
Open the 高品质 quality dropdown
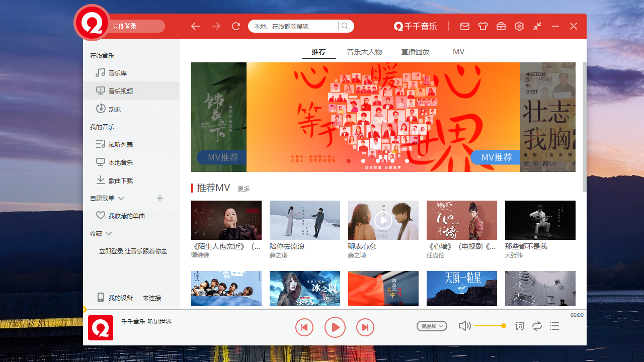(x=432, y=326)
